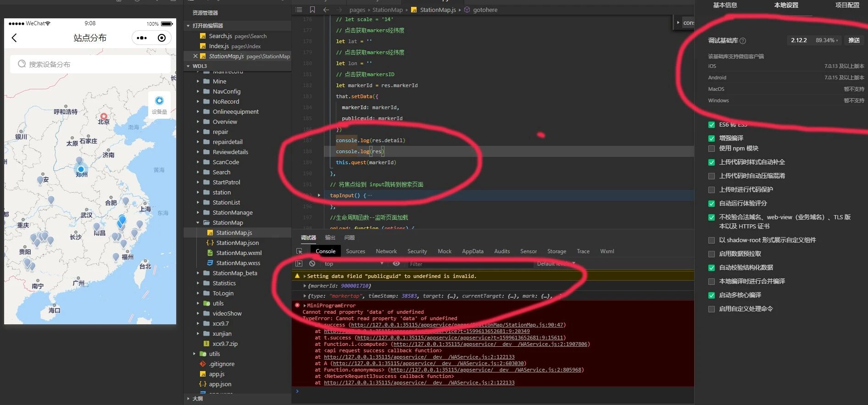Open the StationMap.wxss file

pos(238,263)
